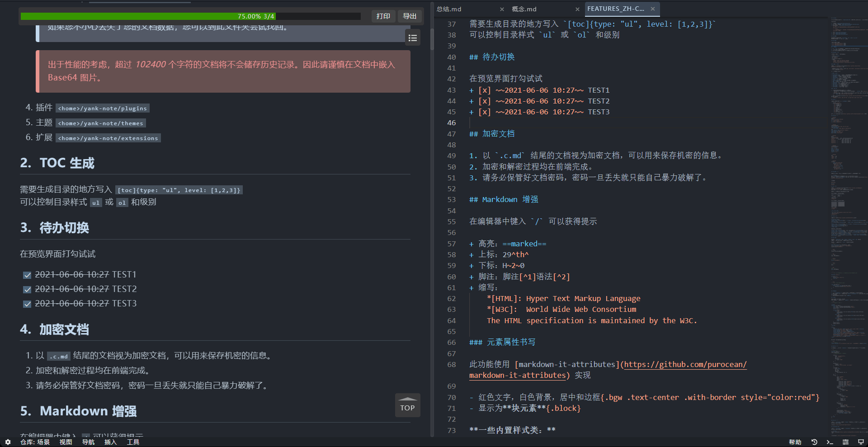Viewport: 868px width, 447px height.
Task: Open the 视图 menu
Action: click(66, 442)
